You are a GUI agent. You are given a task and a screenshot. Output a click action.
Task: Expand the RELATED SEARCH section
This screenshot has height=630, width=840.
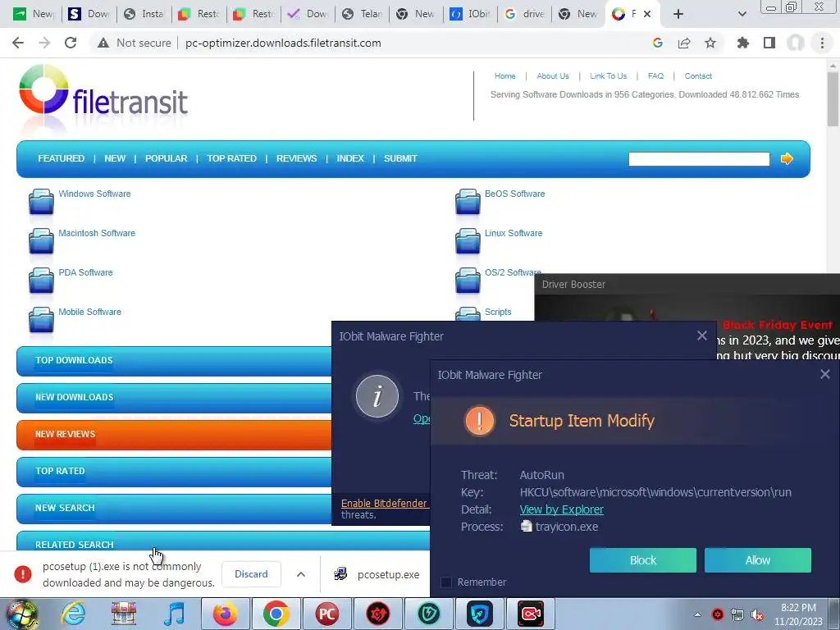223,541
